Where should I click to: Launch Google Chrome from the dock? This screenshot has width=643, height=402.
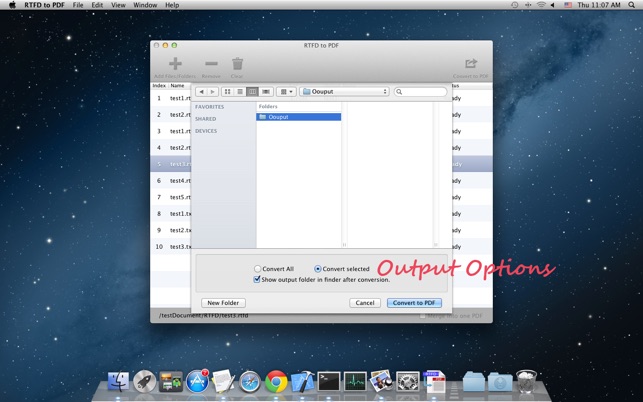276,381
